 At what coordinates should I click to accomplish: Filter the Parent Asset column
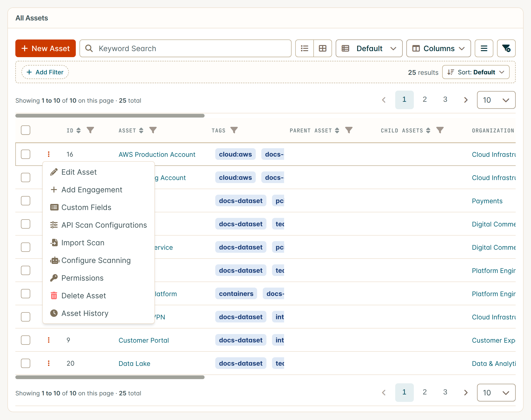coord(349,130)
